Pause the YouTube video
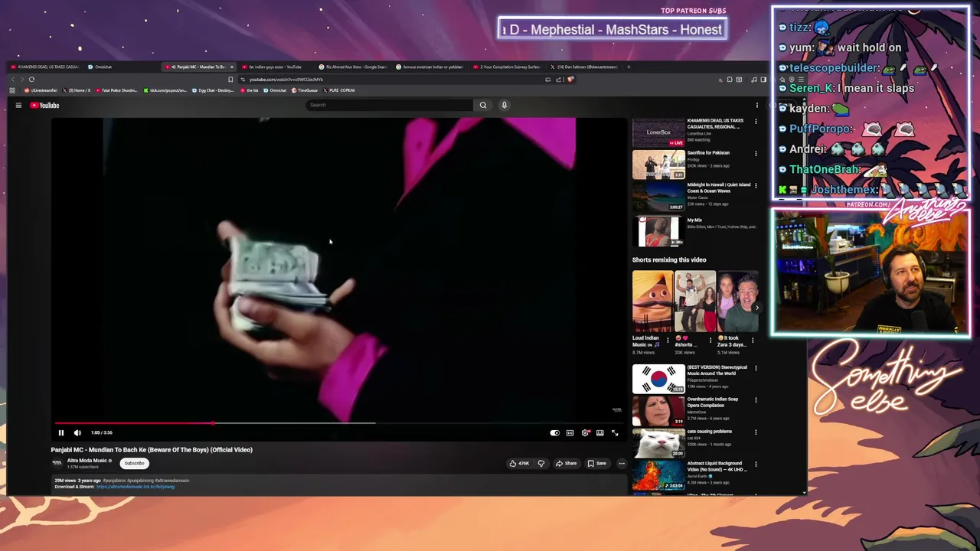Screen dimensions: 980x551 (x=61, y=432)
